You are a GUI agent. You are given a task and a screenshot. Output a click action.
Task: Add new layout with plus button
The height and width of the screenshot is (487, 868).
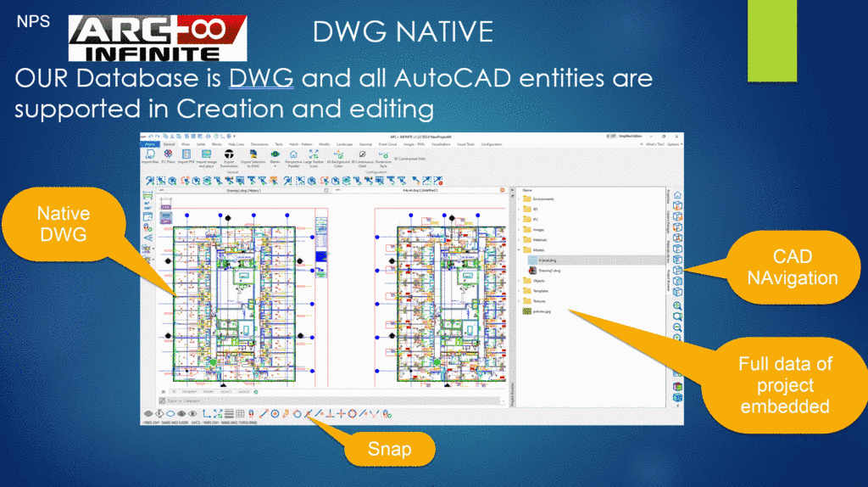tap(256, 392)
